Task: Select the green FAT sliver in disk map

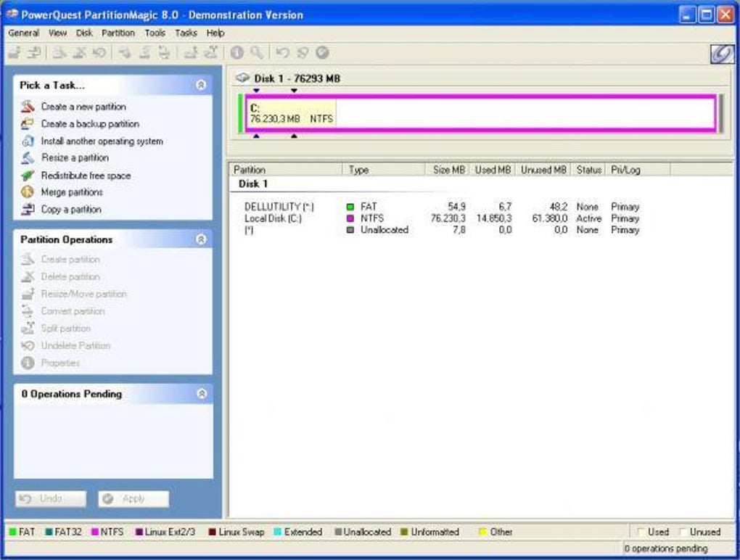Action: (241, 113)
